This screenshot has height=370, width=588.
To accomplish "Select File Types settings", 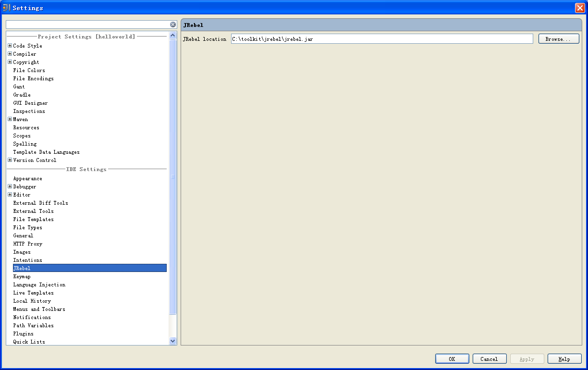I will tap(28, 227).
